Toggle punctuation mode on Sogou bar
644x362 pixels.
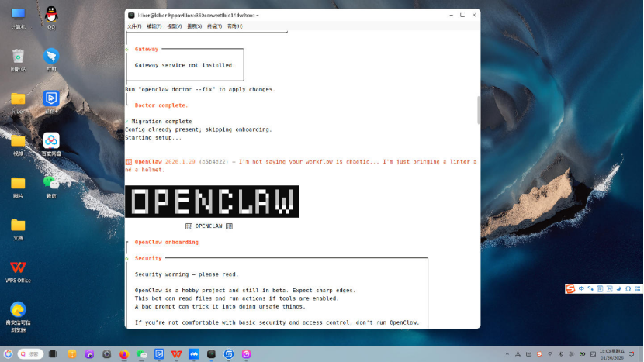(x=590, y=288)
